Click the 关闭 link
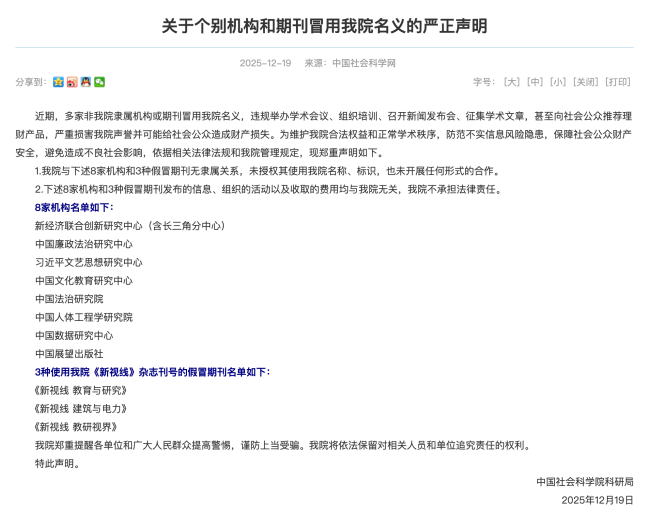This screenshot has width=650, height=531. (586, 82)
